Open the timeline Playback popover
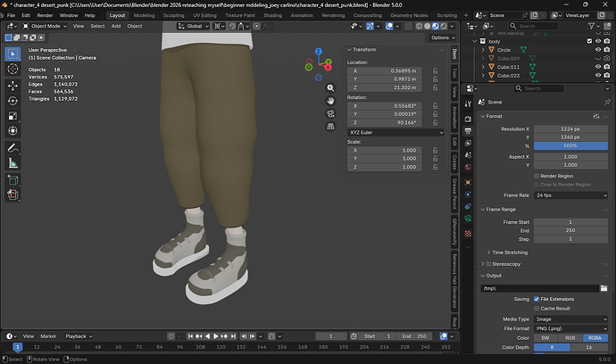The width and height of the screenshot is (616, 364). pyautogui.click(x=79, y=336)
